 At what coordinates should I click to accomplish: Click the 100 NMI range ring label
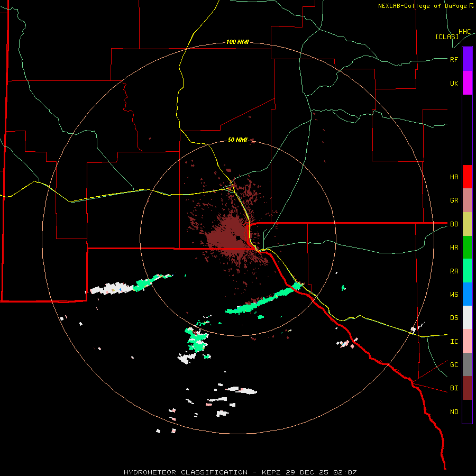pos(237,42)
